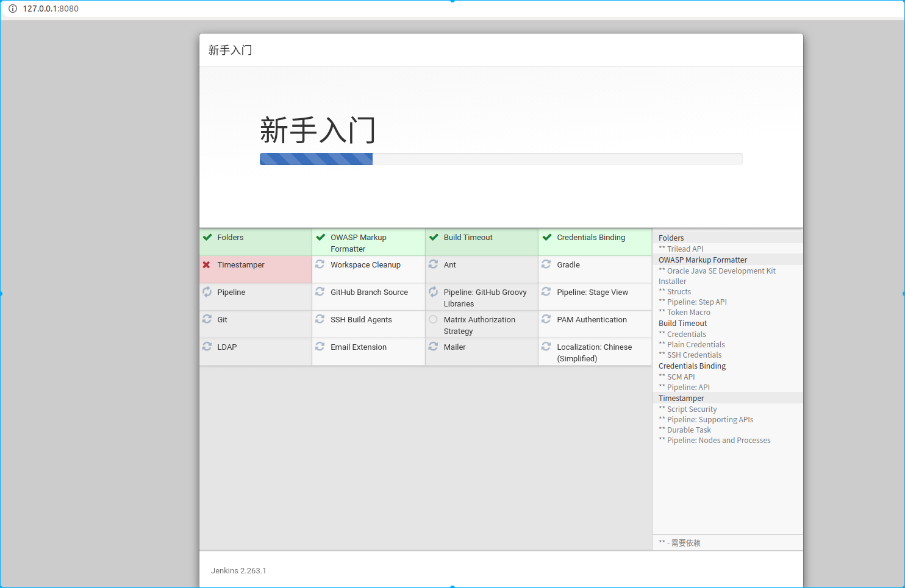
Task: Click the pending icon beside SSH Build Agents
Action: (320, 319)
